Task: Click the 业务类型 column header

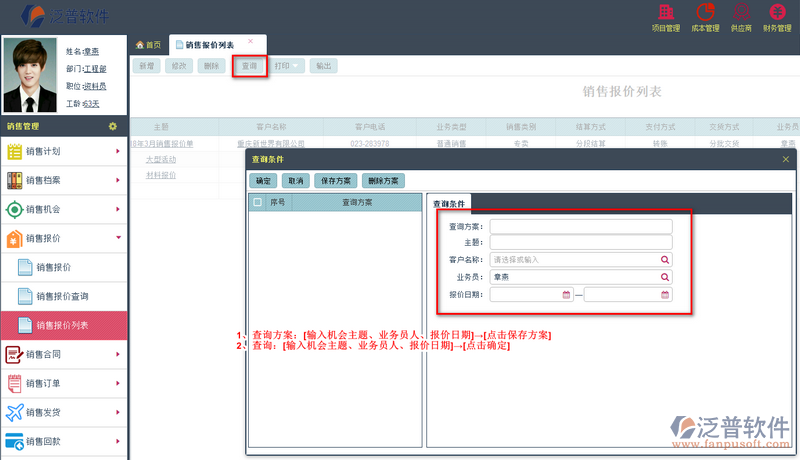Action: point(451,127)
